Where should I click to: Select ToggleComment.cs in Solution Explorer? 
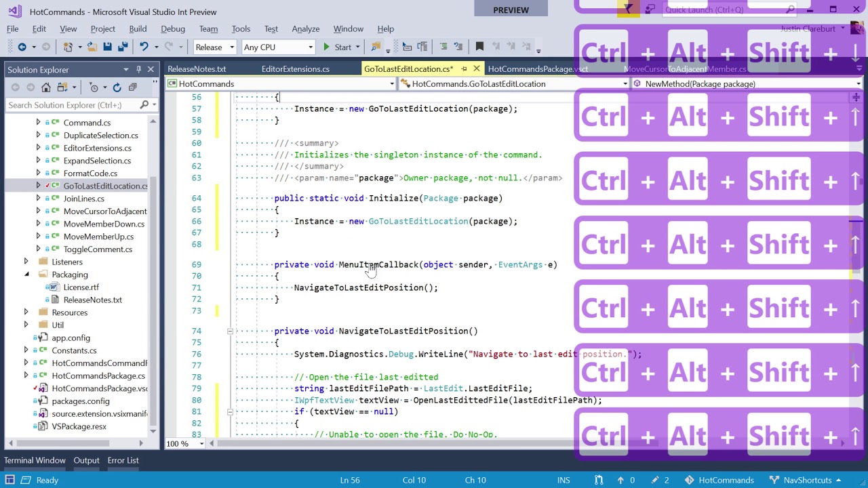tap(98, 249)
